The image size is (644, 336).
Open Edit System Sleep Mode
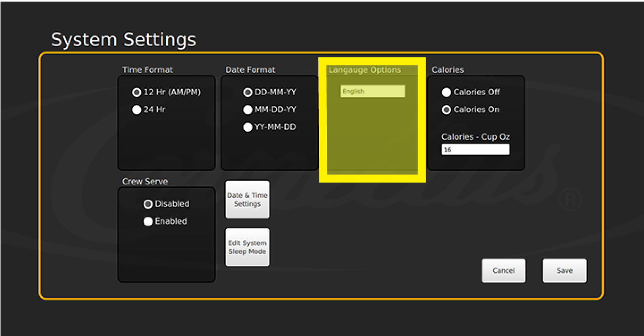pos(247,247)
